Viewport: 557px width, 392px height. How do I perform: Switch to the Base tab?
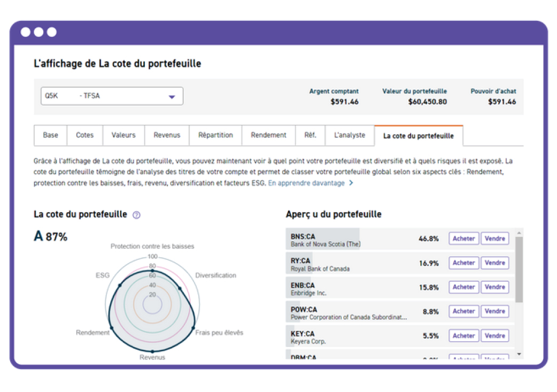(50, 135)
